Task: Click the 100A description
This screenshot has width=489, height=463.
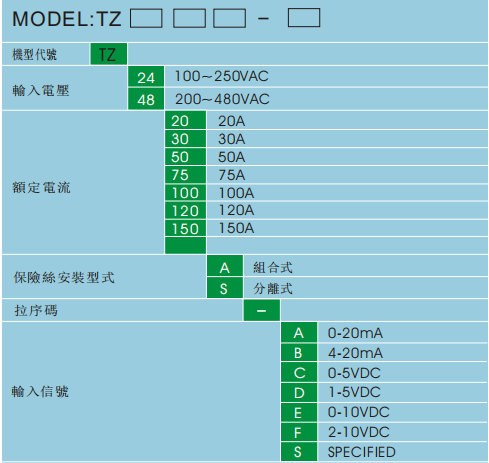Action: click(x=236, y=193)
